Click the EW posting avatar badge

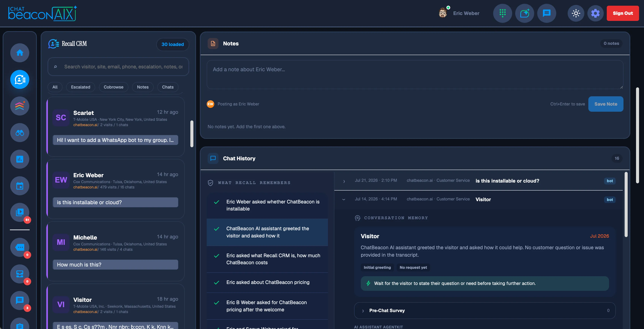click(210, 104)
